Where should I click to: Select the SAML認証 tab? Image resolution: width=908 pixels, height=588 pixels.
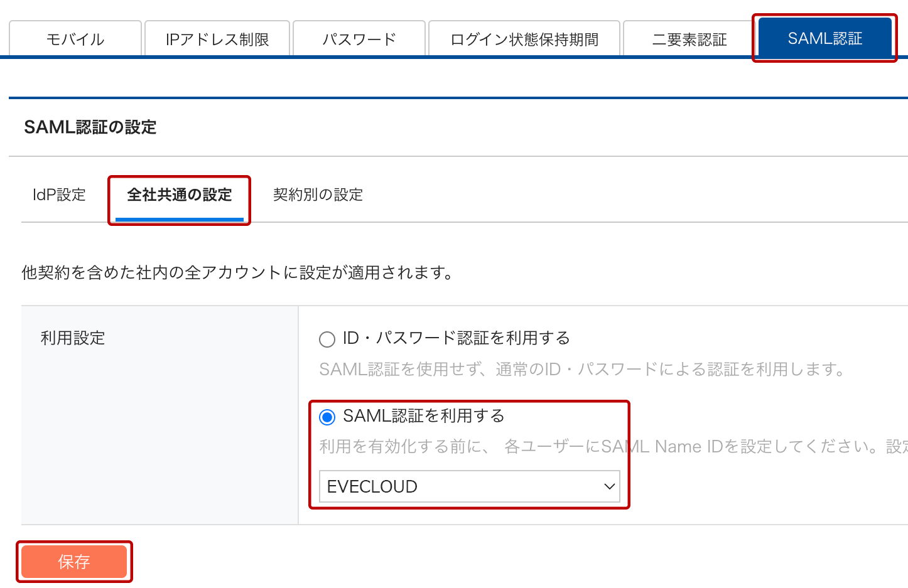[825, 38]
